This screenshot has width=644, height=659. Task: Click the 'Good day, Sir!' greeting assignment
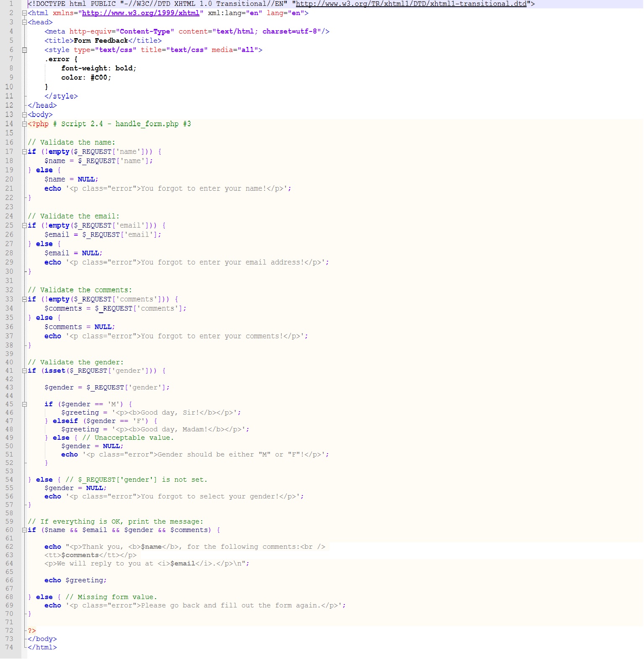151,413
